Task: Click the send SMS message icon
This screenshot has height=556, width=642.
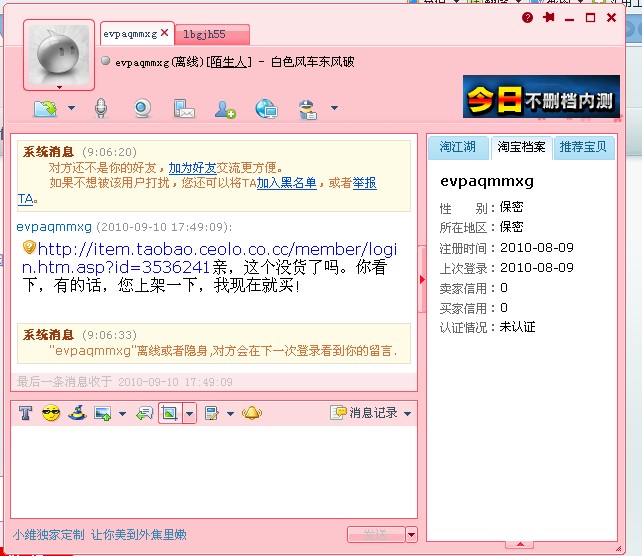Action: [184, 109]
